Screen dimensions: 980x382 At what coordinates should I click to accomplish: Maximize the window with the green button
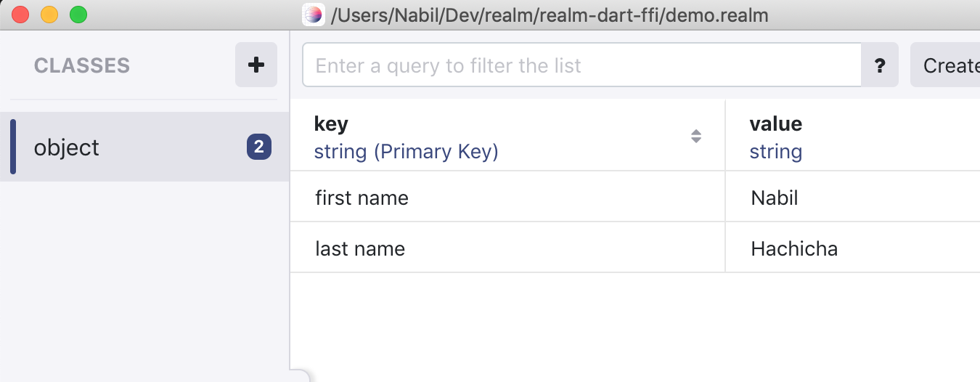[78, 15]
